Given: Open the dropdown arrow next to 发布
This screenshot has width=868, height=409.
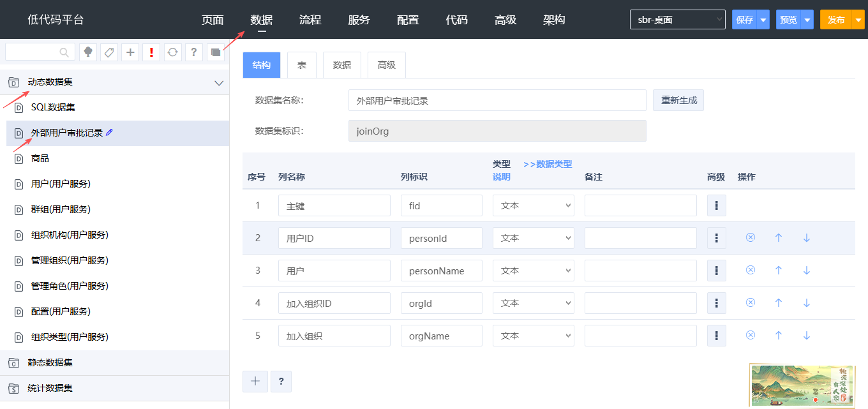Looking at the screenshot, I should point(858,20).
